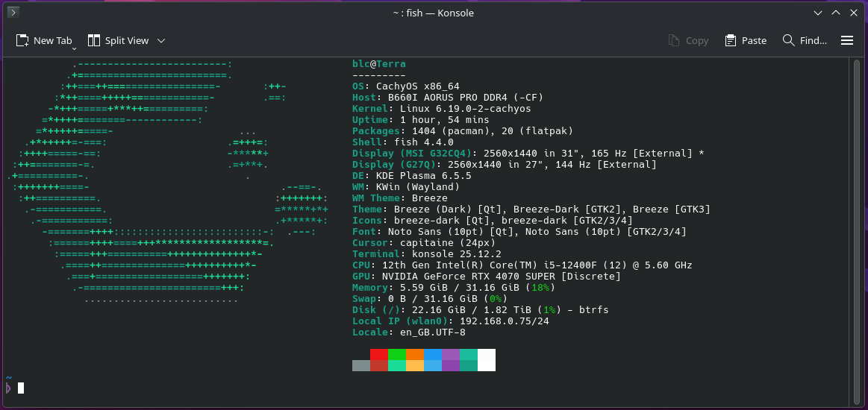The height and width of the screenshot is (410, 868).
Task: Click 'fish 4.4.0' shell text
Action: pyautogui.click(x=424, y=142)
